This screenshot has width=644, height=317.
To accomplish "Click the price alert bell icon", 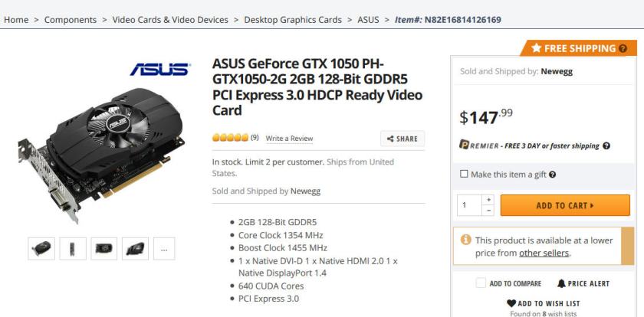I will pyautogui.click(x=562, y=283).
